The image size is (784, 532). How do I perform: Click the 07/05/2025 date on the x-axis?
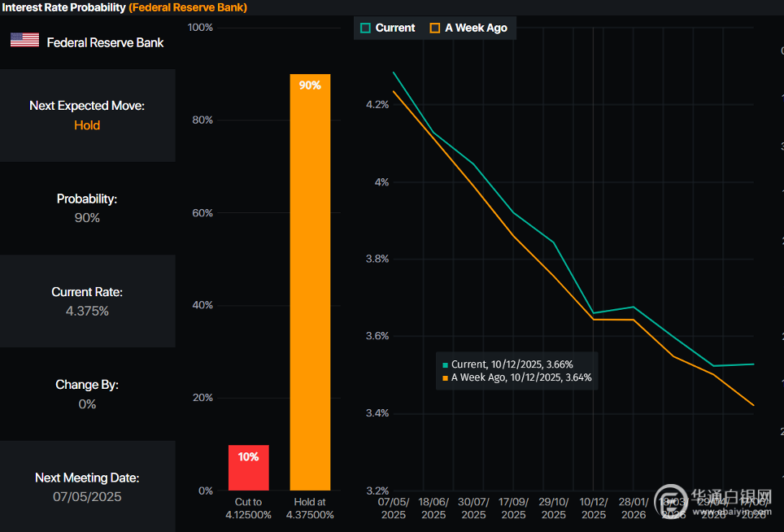click(x=394, y=508)
